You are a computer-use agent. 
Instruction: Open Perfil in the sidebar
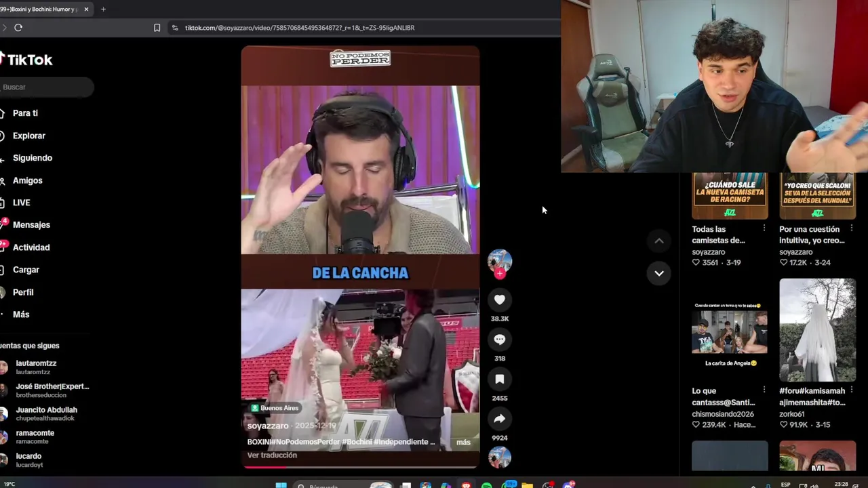pos(23,292)
